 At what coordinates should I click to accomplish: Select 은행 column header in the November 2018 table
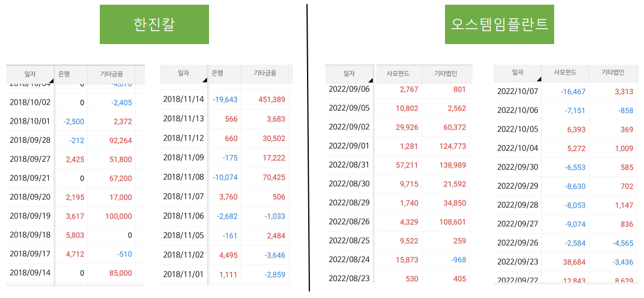[x=217, y=73]
